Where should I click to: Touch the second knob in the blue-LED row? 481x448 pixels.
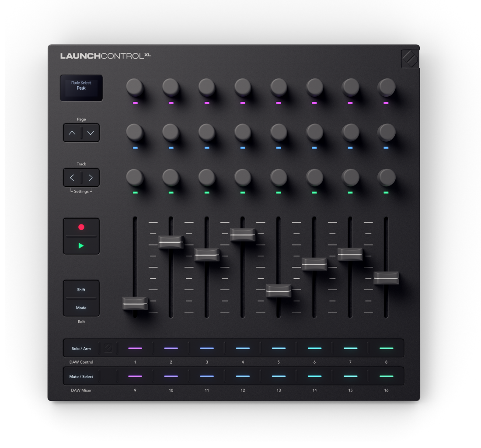click(x=171, y=132)
